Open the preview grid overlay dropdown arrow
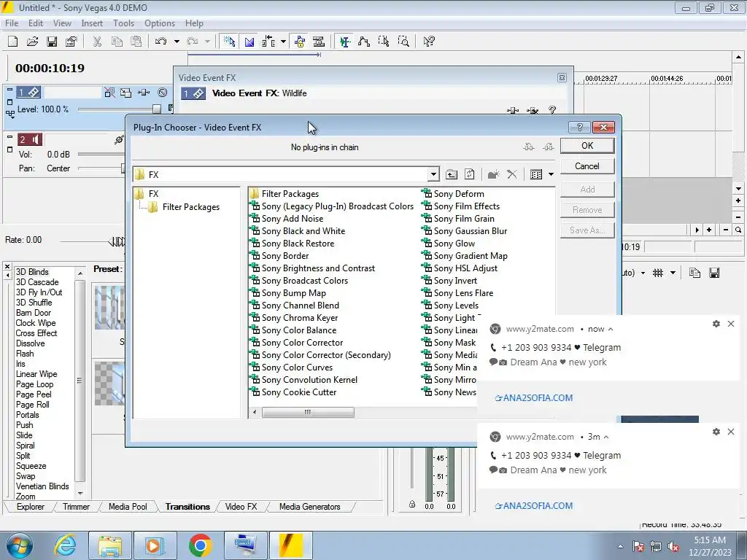The height and width of the screenshot is (560, 747). pos(673,273)
